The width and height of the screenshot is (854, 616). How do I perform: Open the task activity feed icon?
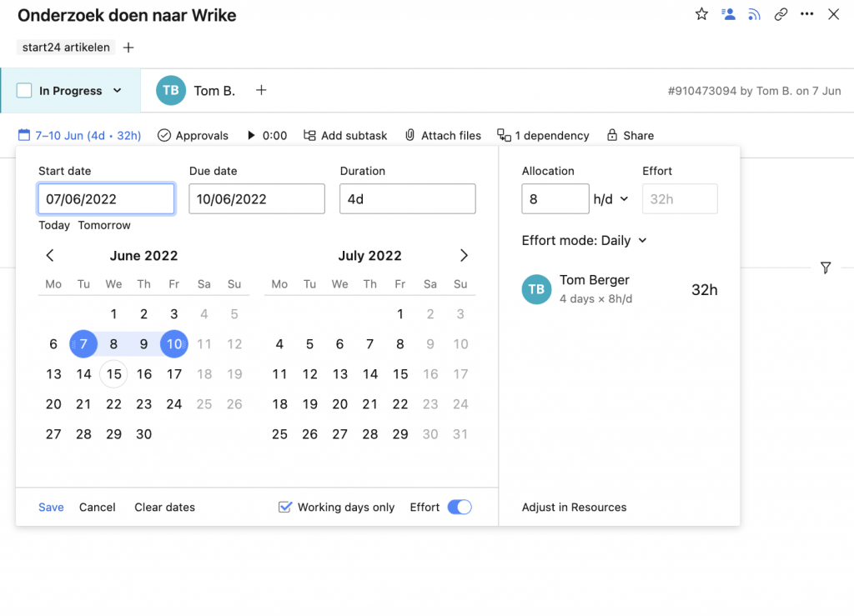point(754,14)
